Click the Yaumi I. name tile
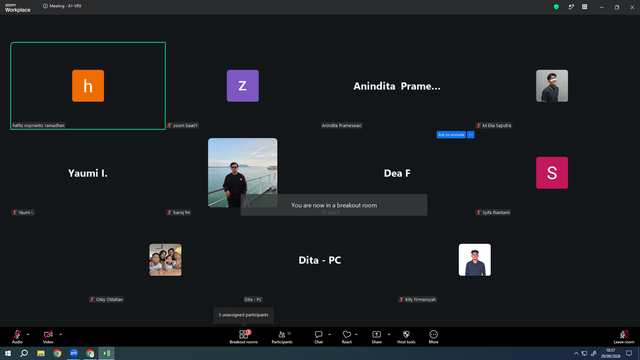Image resolution: width=640 pixels, height=360 pixels. coord(88,173)
